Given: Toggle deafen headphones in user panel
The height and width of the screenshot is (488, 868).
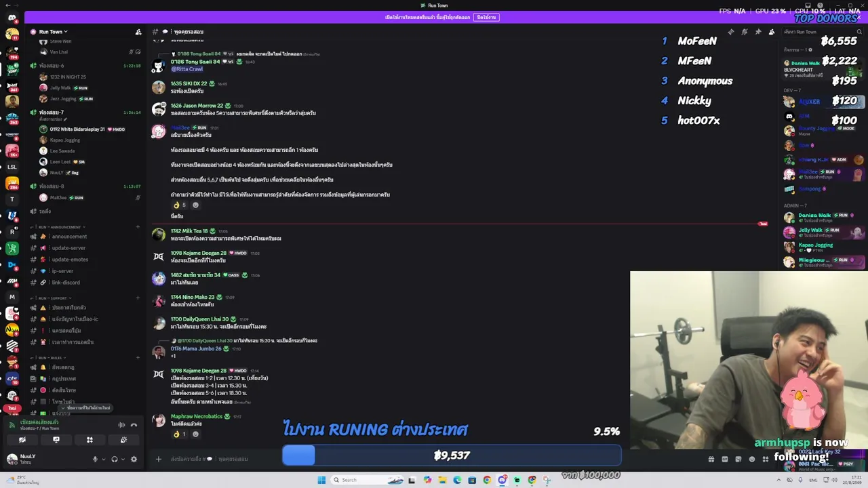Looking at the screenshot, I should (x=114, y=459).
